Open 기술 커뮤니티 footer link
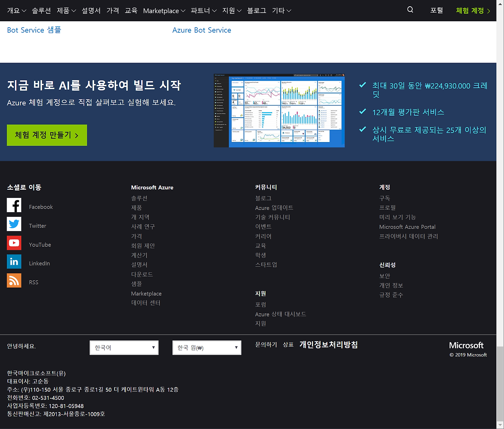This screenshot has width=504, height=429. click(273, 217)
